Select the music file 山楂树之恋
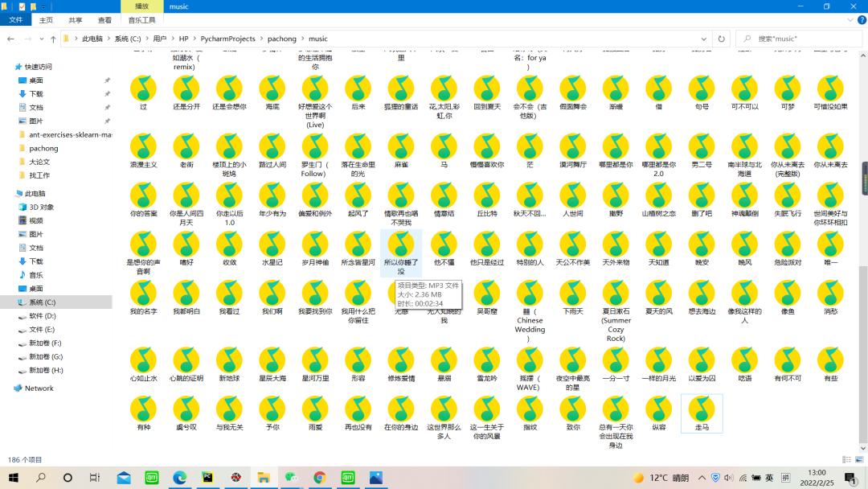This screenshot has height=489, width=868. [659, 199]
